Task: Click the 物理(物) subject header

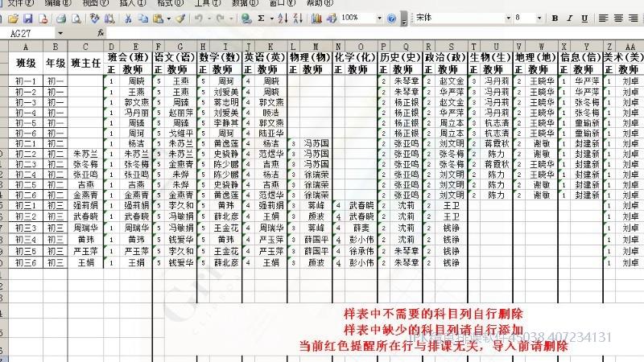Action: tap(310, 57)
